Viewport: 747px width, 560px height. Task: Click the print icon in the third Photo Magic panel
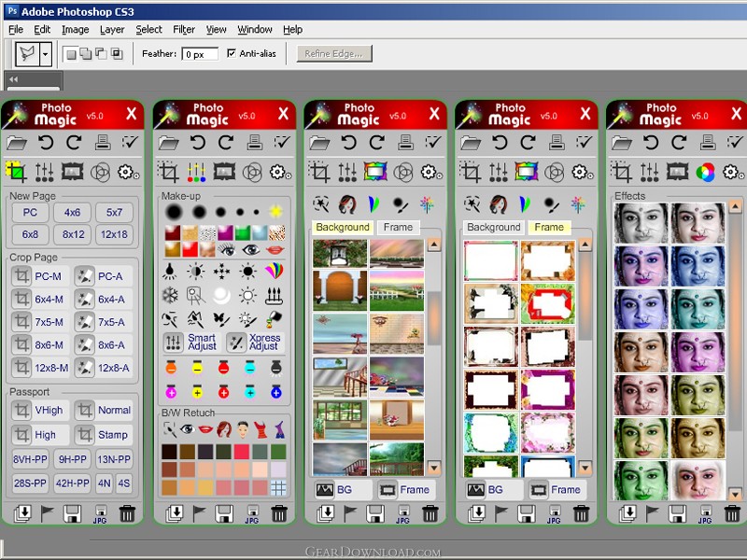tap(405, 143)
